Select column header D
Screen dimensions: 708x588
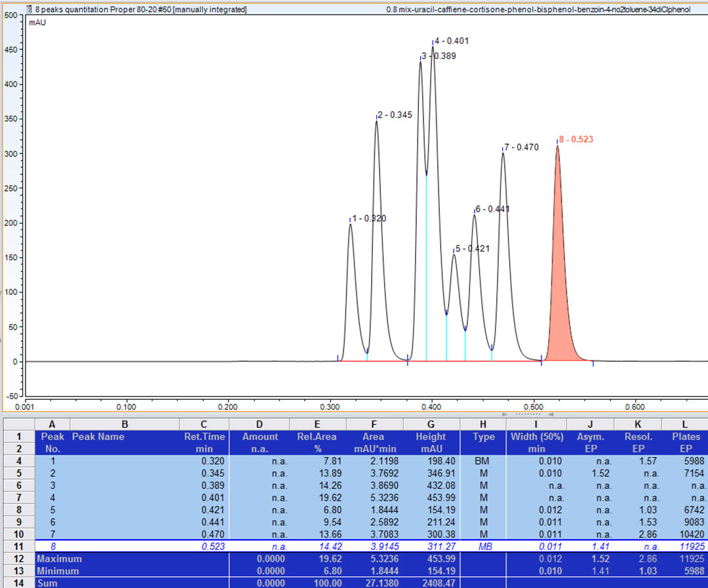[259, 425]
